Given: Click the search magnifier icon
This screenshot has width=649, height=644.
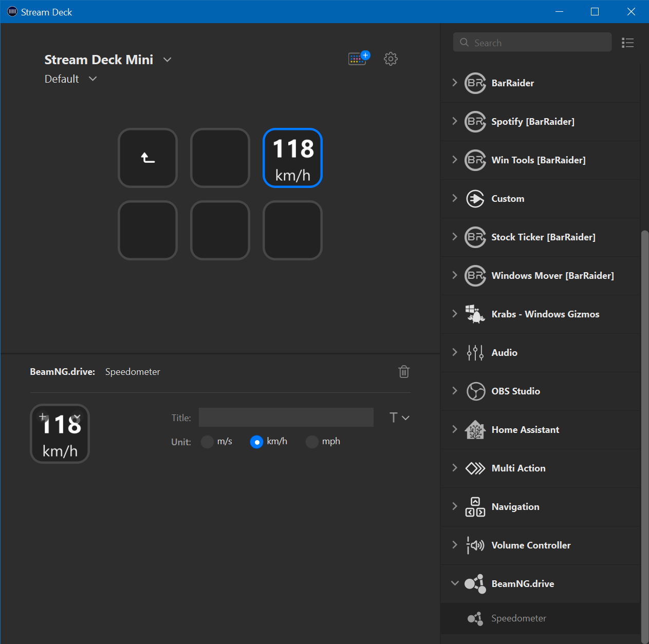Looking at the screenshot, I should (465, 42).
